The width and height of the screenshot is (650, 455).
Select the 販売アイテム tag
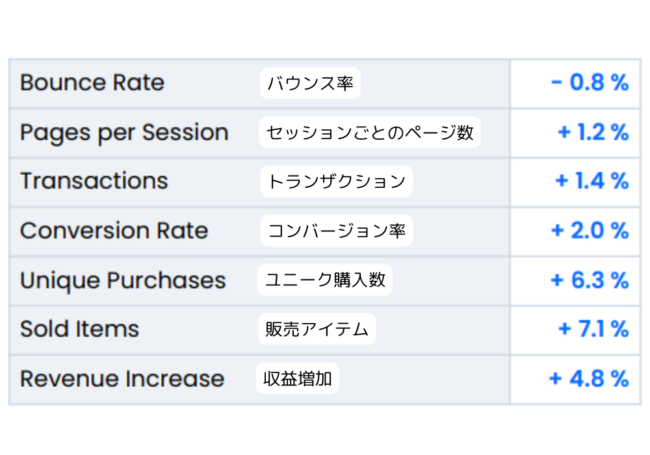click(x=317, y=329)
